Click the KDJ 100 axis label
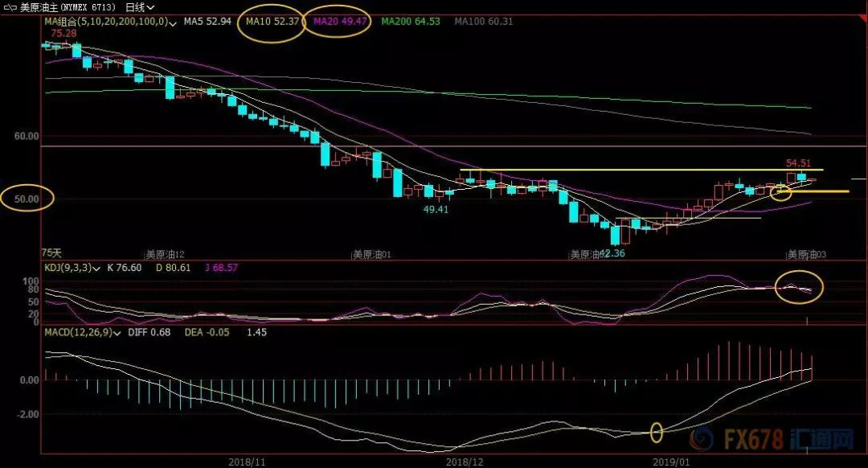This screenshot has width=868, height=468. tap(31, 281)
